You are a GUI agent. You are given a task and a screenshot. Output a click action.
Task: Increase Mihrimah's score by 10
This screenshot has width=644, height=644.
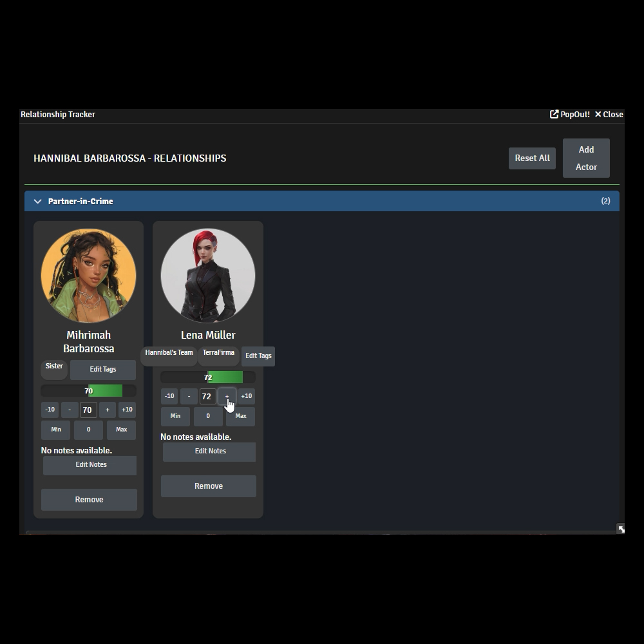coord(127,410)
